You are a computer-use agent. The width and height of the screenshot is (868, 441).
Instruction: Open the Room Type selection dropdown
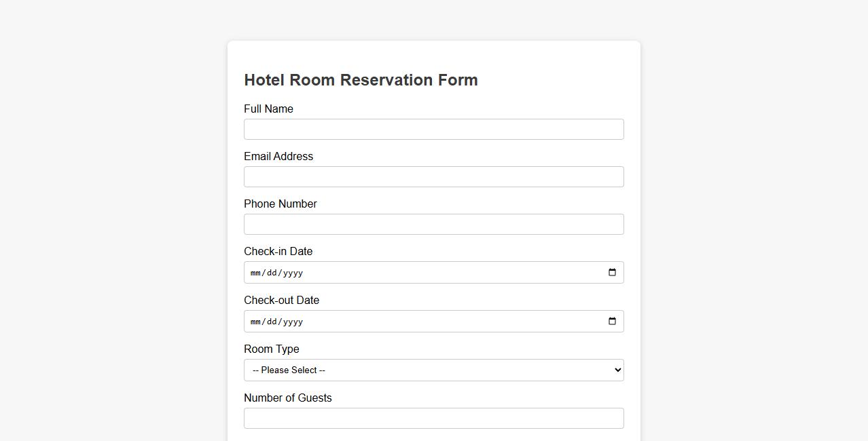click(x=433, y=370)
